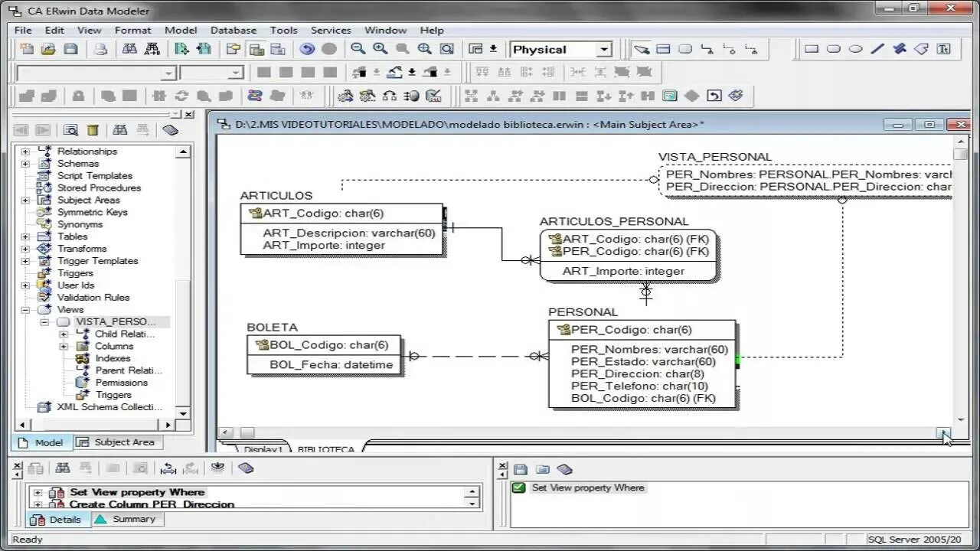Click the Print icon
Screen dimensions: 980x551
tap(100, 48)
